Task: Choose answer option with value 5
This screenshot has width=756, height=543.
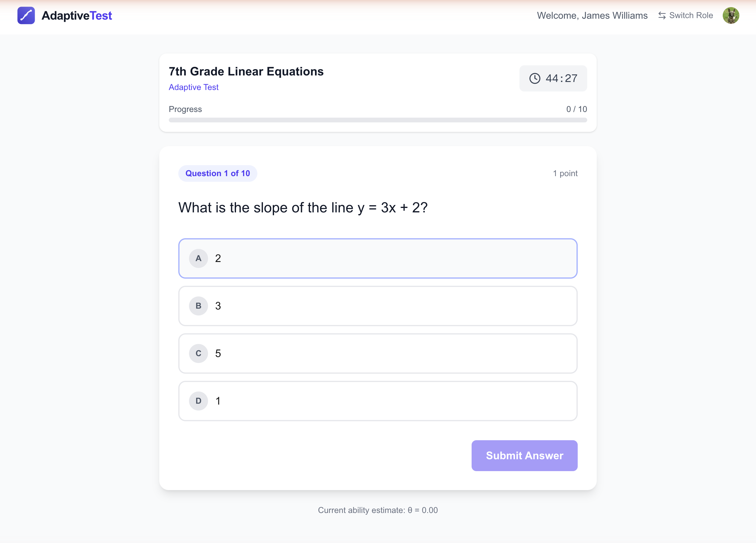Action: pos(378,353)
